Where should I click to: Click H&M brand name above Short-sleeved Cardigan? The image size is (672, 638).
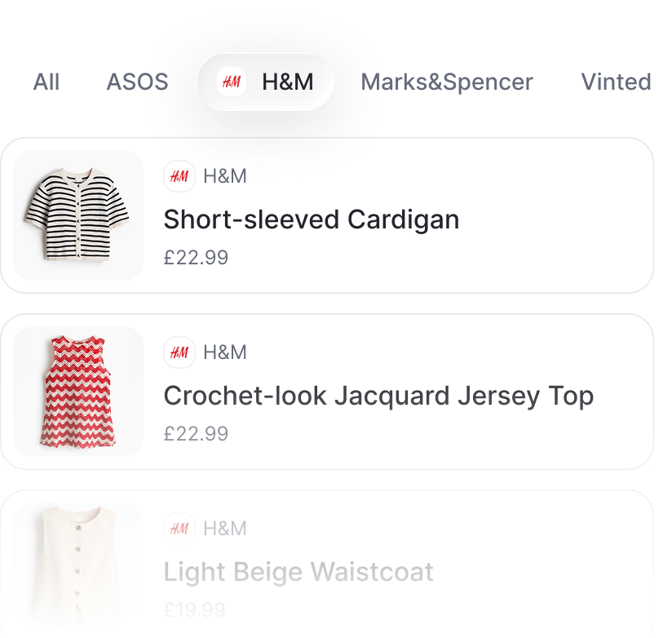point(225,176)
